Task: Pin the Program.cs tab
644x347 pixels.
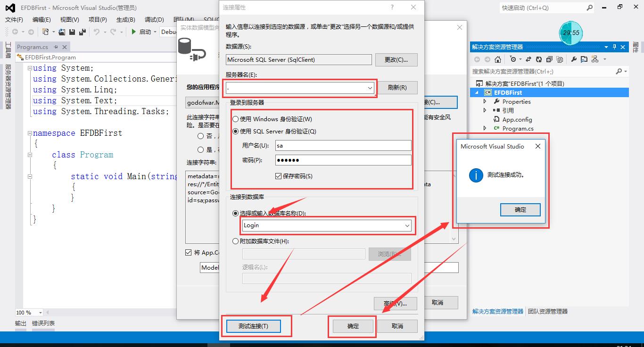Action: tap(56, 47)
